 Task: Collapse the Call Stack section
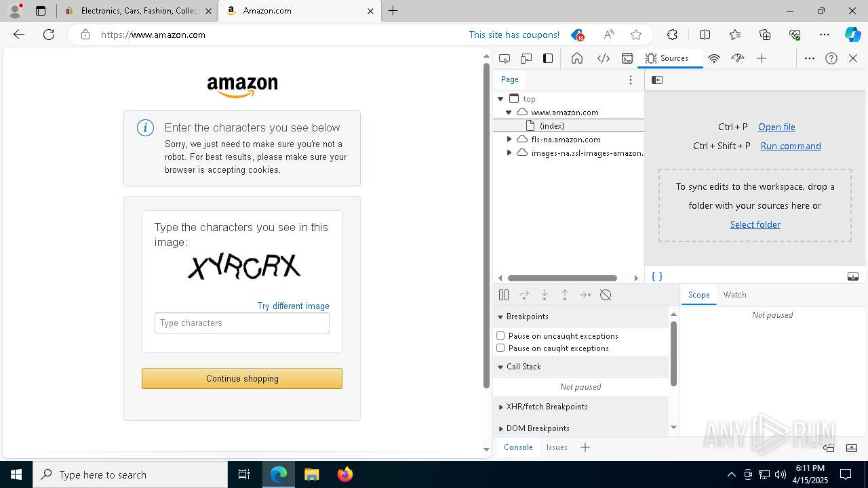[x=500, y=367]
